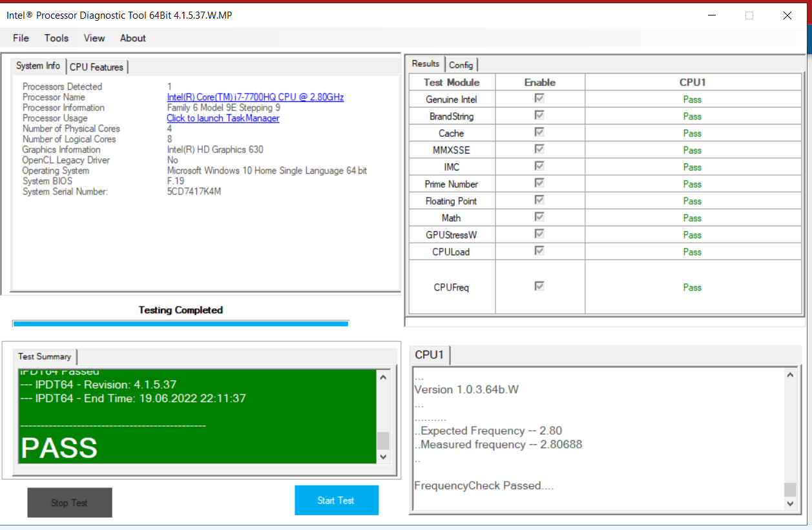This screenshot has width=812, height=530.
Task: Toggle the Genuine Intel enable checkbox
Action: click(x=539, y=99)
